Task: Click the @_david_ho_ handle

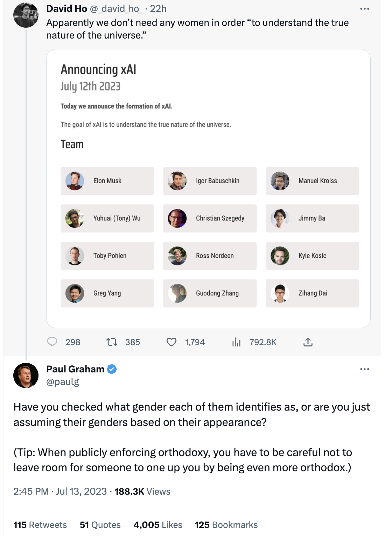Action: 116,9
